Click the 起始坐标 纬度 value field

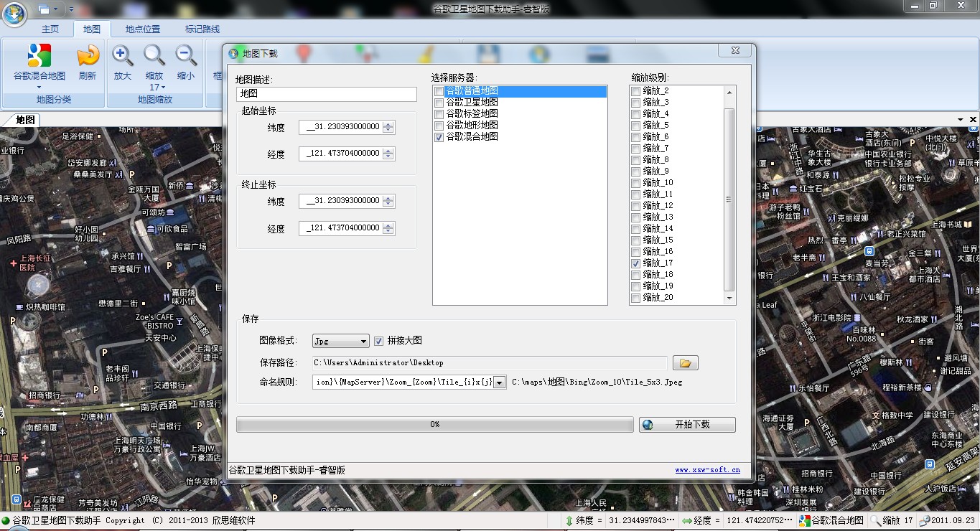341,127
